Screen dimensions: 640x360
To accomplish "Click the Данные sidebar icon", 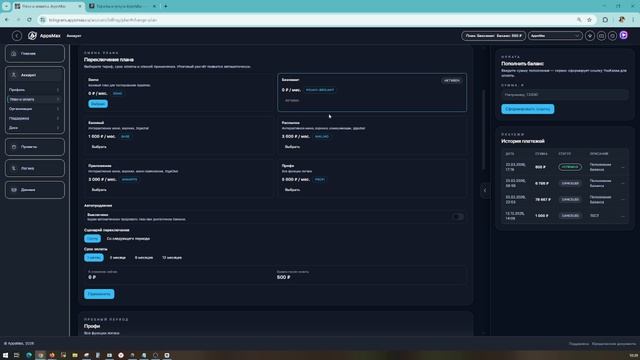I will tap(14, 190).
